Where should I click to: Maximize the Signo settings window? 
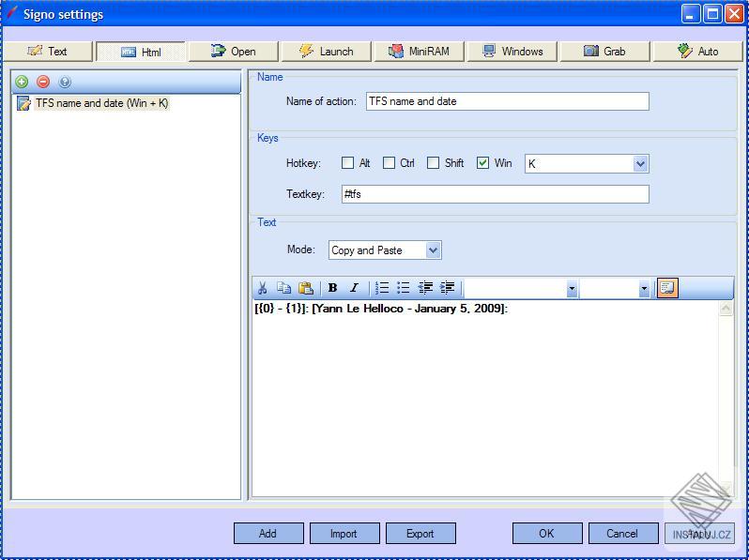(x=712, y=14)
